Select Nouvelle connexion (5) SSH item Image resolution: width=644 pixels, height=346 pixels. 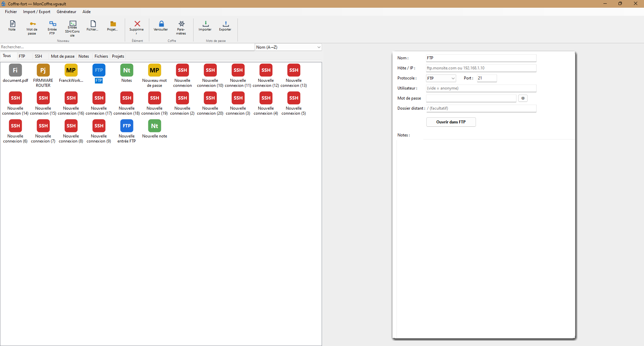pyautogui.click(x=294, y=104)
